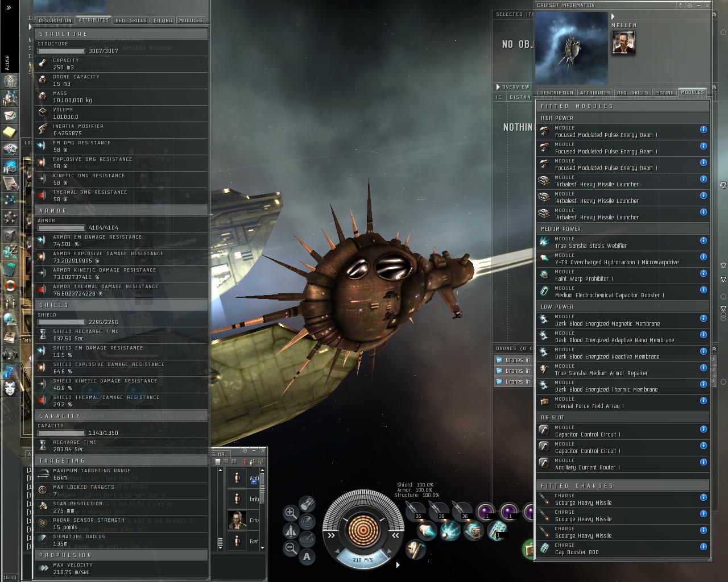Click the HUD right-pointing double chevron
Viewport: 728px width, 582px height.
(332, 535)
